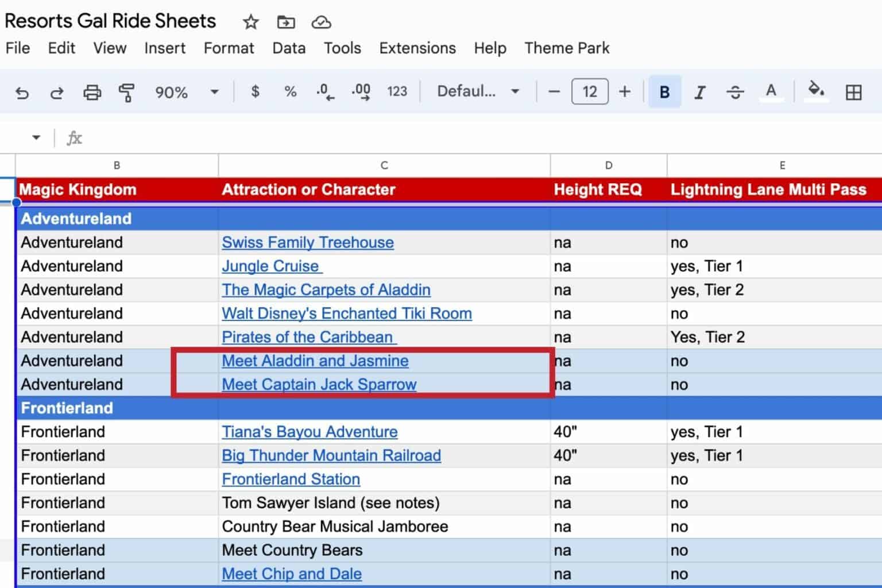Toggle bold formatting
882x588 pixels.
pos(664,92)
